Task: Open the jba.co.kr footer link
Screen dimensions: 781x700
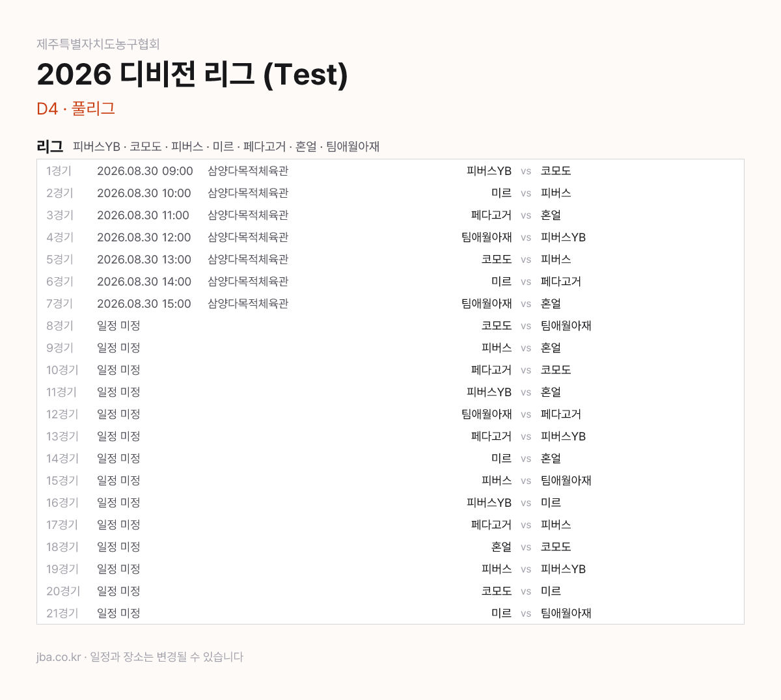Action: click(59, 657)
